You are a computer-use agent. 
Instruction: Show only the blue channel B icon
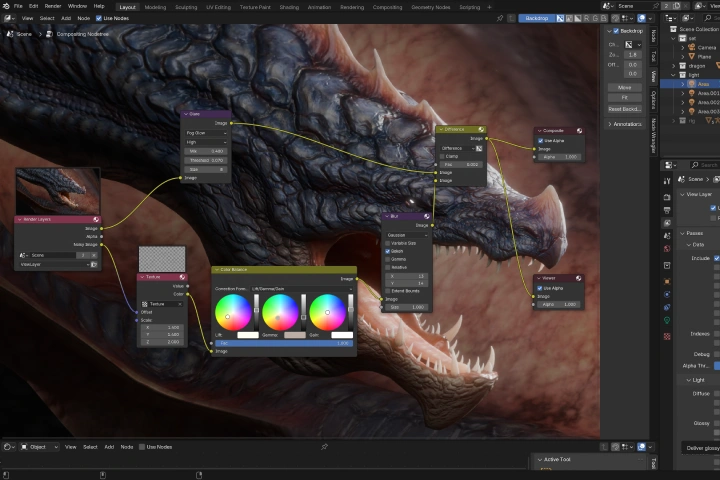pyautogui.click(x=604, y=18)
